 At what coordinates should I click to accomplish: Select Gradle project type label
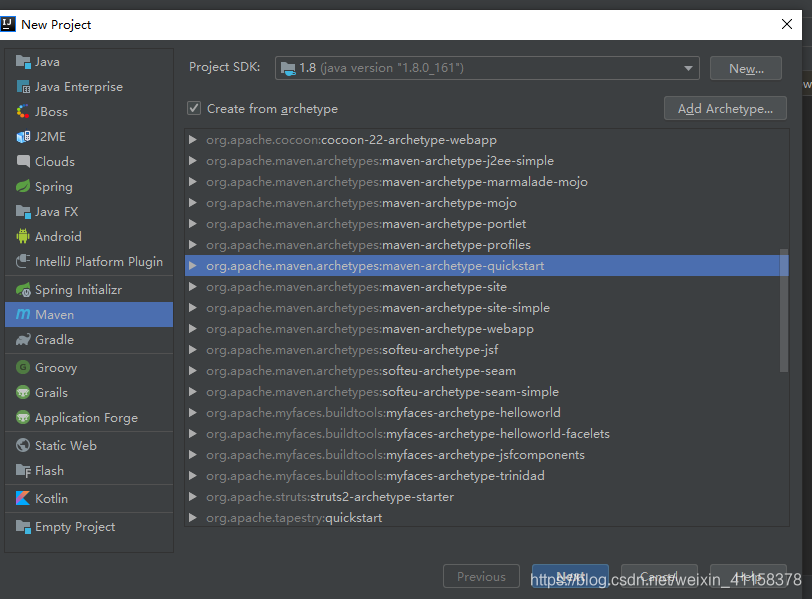coord(54,340)
